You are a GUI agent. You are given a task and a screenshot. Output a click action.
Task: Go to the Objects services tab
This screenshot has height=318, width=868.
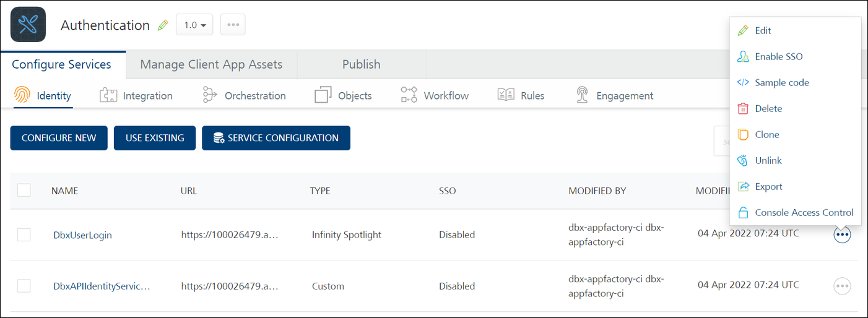tap(343, 95)
